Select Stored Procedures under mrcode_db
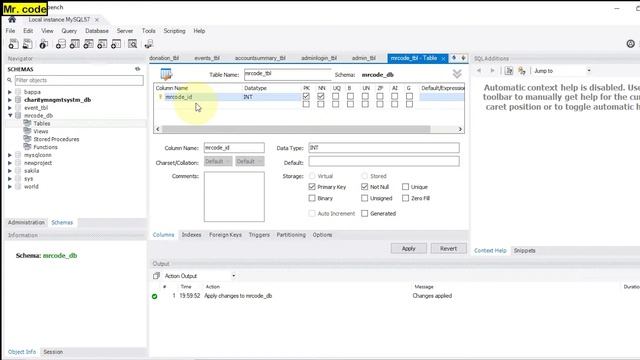 point(56,139)
